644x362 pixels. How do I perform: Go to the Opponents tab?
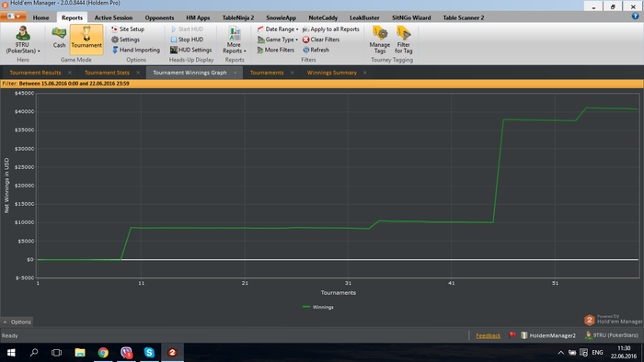click(159, 17)
